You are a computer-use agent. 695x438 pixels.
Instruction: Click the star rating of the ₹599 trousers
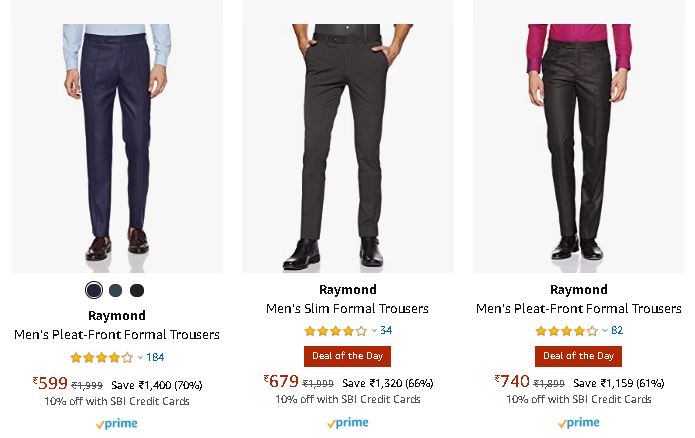[x=101, y=357]
